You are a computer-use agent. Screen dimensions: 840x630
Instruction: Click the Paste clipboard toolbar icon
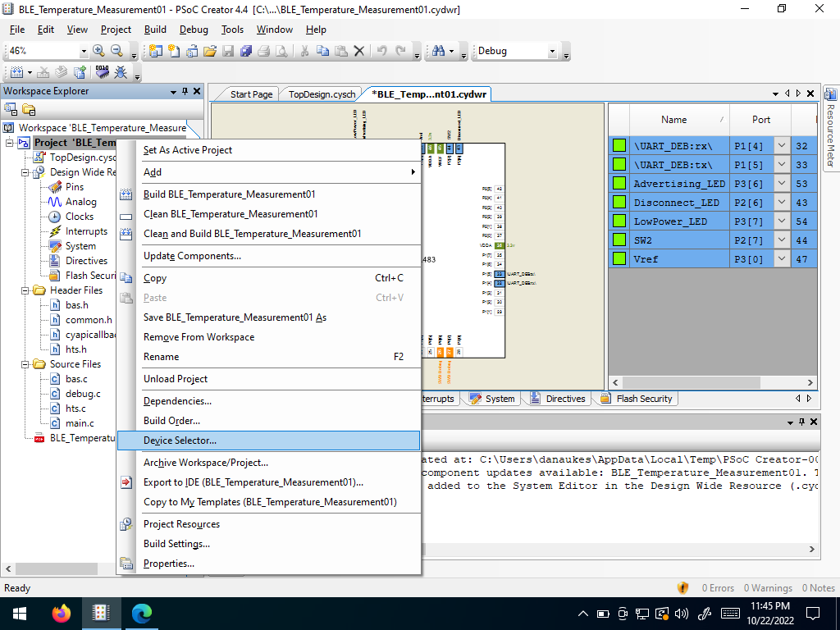[x=340, y=51]
